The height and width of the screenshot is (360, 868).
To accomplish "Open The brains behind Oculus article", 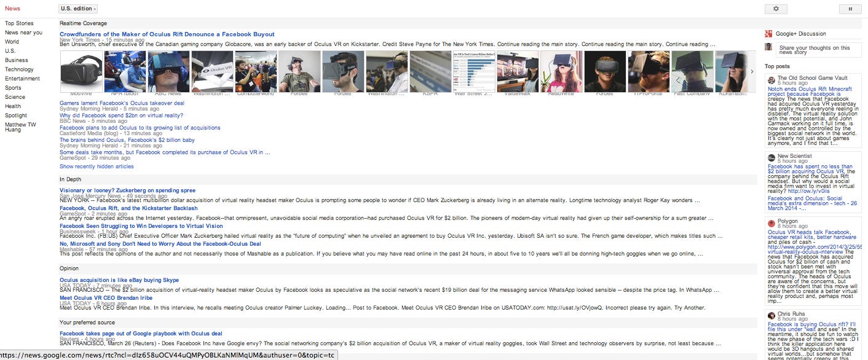I will click(127, 140).
